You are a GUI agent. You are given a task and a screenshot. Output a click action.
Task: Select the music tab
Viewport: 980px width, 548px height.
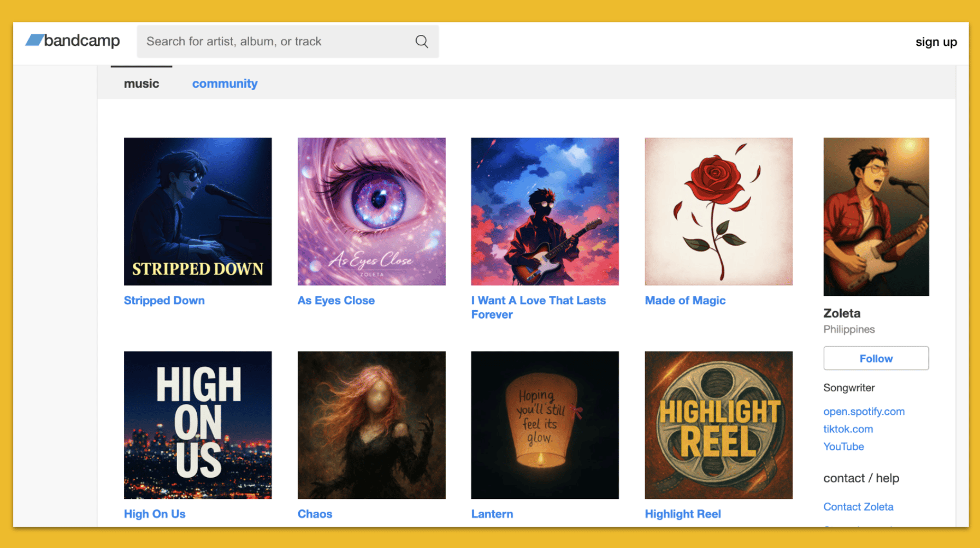pyautogui.click(x=141, y=84)
